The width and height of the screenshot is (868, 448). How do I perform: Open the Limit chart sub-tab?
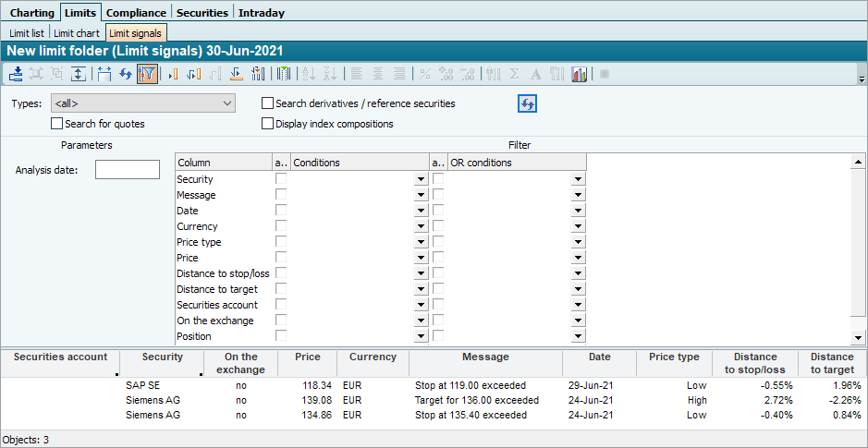pos(76,33)
